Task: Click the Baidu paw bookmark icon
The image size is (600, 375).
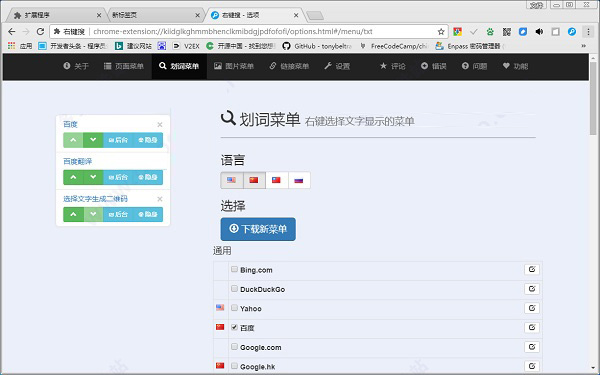Action: [x=162, y=46]
